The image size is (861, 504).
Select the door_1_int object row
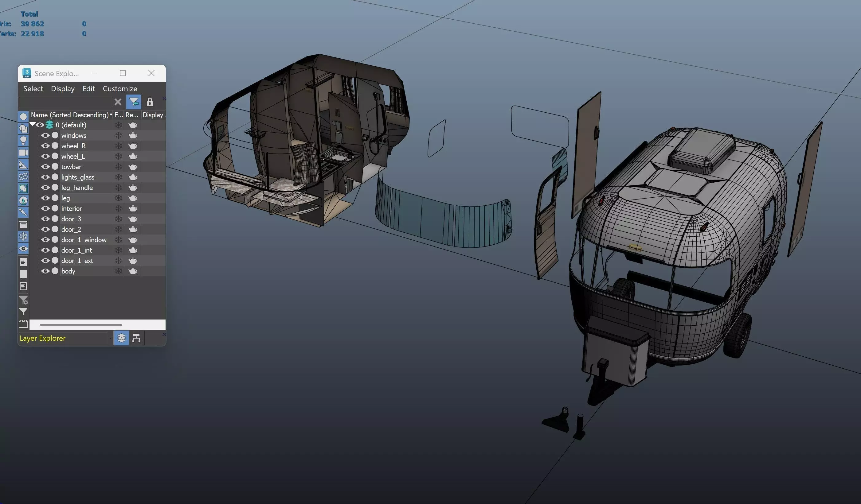tap(76, 250)
